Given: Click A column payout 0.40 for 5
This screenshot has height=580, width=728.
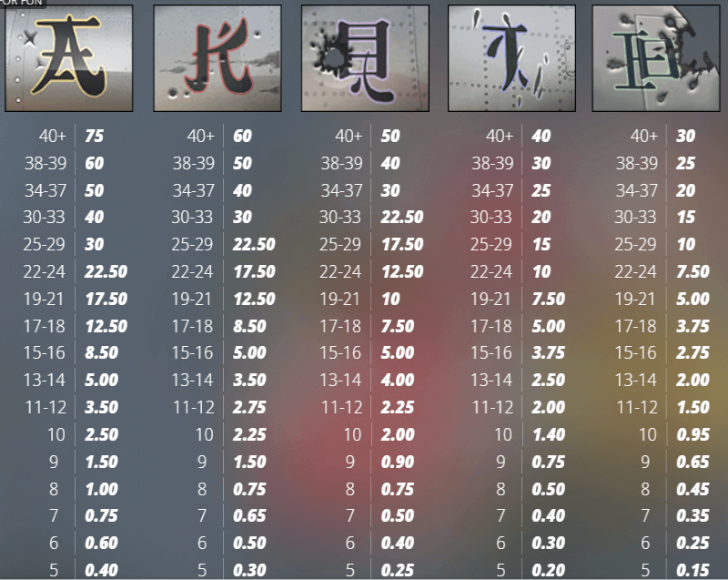Looking at the screenshot, I should [x=102, y=570].
